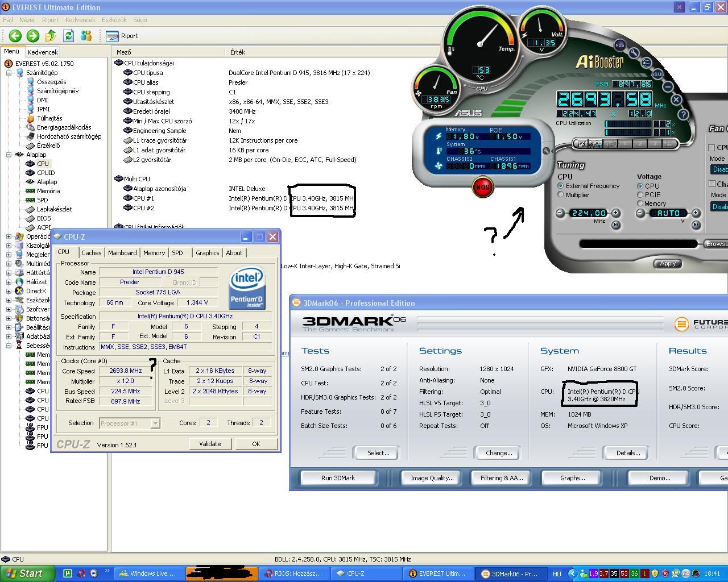Expand the Multimédia tree node

point(9,264)
